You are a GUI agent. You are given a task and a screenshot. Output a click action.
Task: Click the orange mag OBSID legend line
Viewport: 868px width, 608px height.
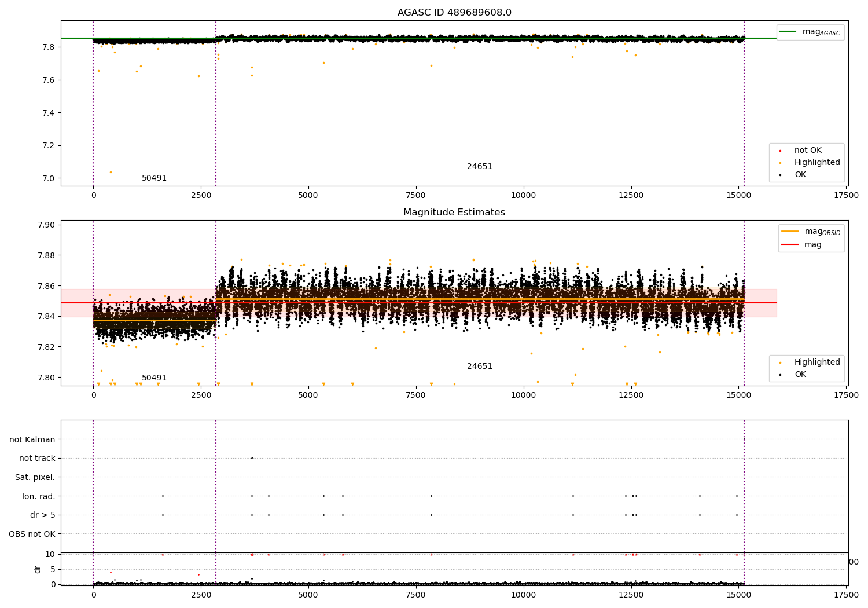tap(790, 232)
